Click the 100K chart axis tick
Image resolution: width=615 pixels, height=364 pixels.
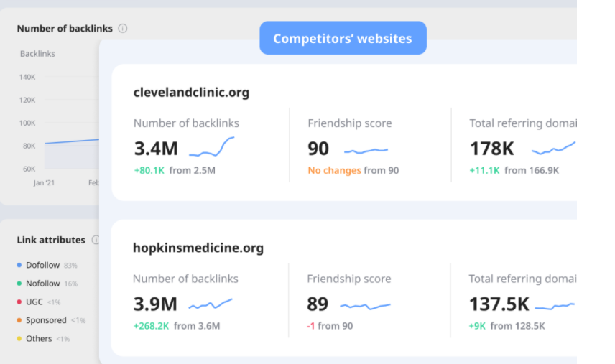point(27,123)
